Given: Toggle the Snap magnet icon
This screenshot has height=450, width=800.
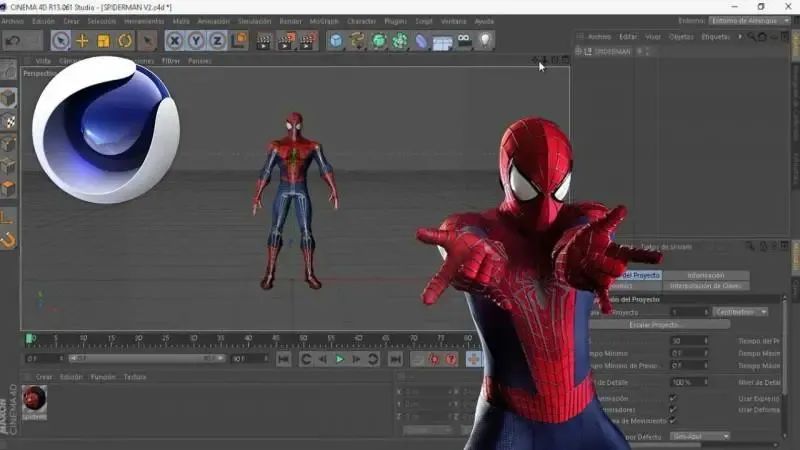Looking at the screenshot, I should tap(8, 240).
